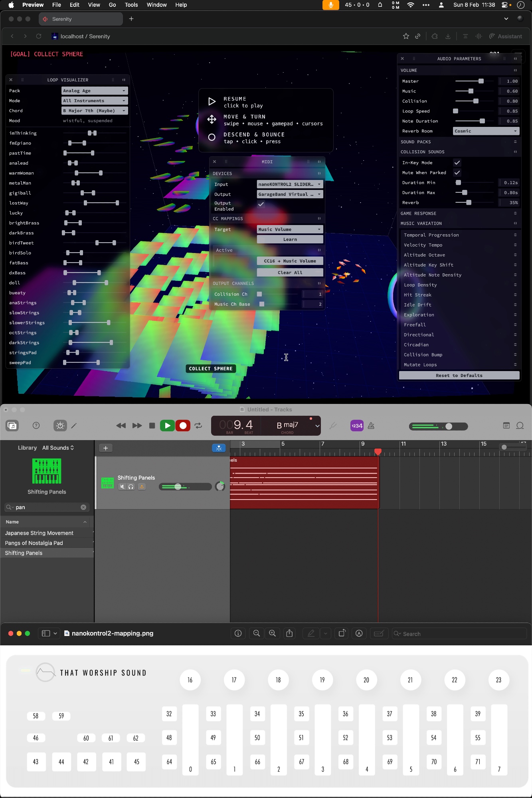The image size is (532, 798).
Task: Open the Smart Controls dial button
Action: tap(60, 426)
